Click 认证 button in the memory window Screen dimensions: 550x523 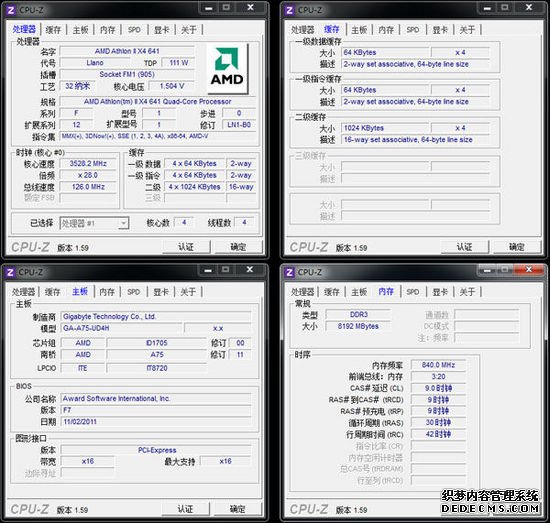tap(464, 509)
